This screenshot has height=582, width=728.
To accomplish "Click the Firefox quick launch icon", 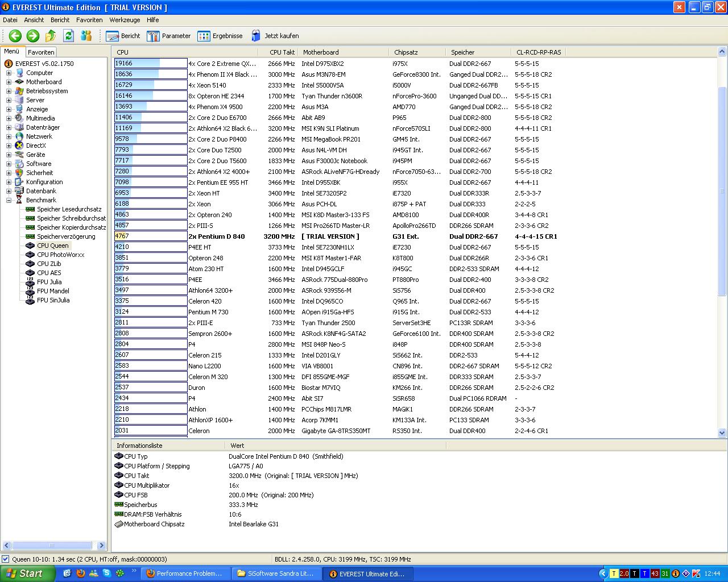I will click(80, 573).
